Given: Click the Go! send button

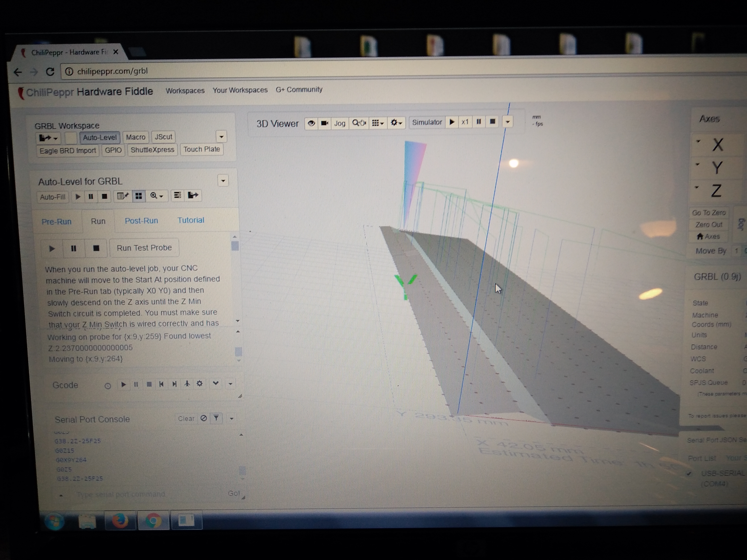Looking at the screenshot, I should point(234,493).
